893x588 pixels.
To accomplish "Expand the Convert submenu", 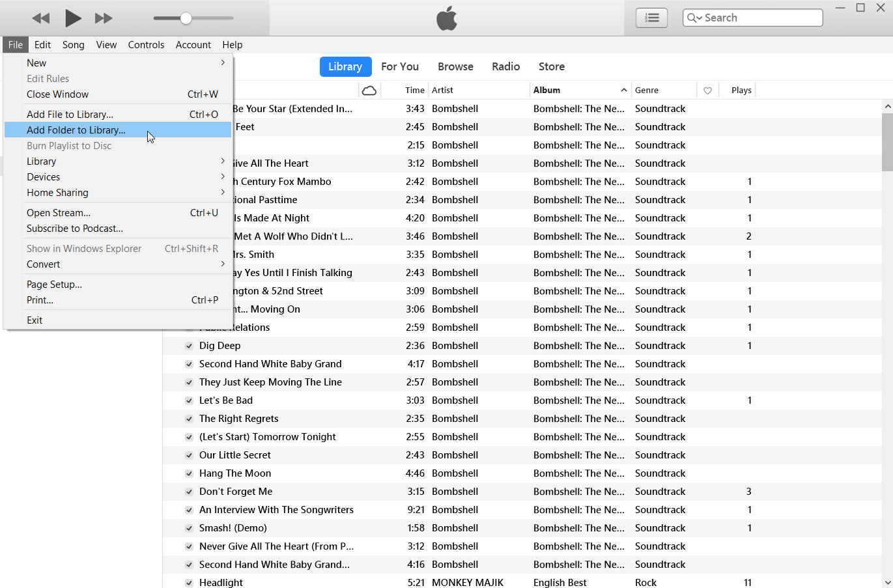I will (x=118, y=264).
